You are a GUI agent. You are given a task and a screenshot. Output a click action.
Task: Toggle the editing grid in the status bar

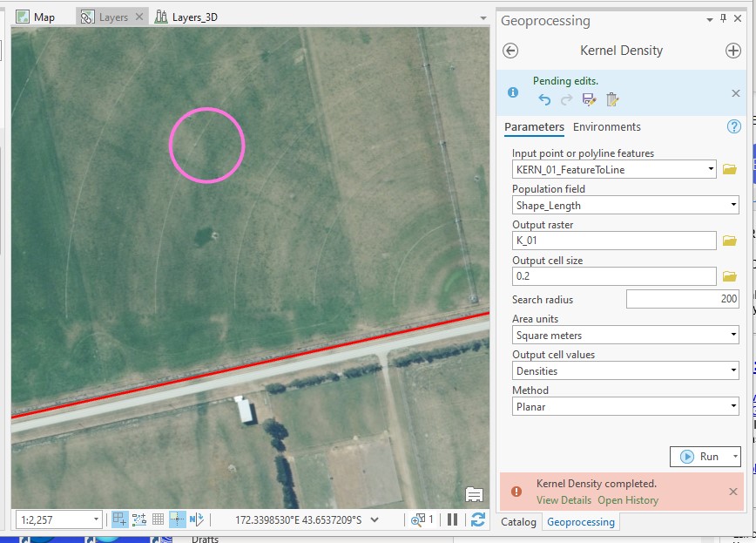pyautogui.click(x=159, y=519)
